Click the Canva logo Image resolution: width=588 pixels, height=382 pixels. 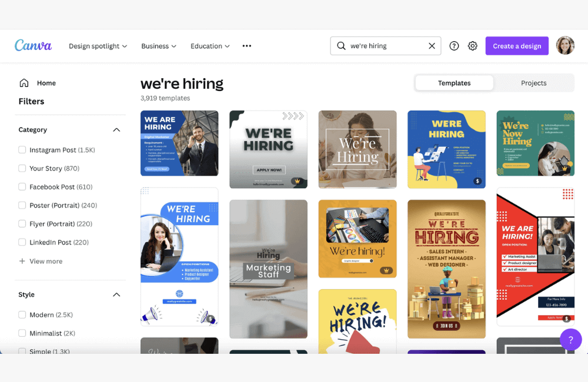(33, 45)
